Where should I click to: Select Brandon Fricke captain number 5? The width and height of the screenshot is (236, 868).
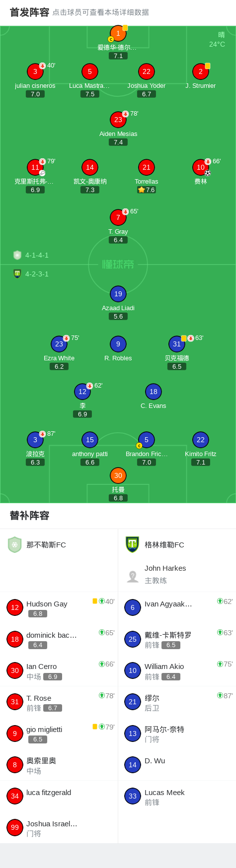147,440
